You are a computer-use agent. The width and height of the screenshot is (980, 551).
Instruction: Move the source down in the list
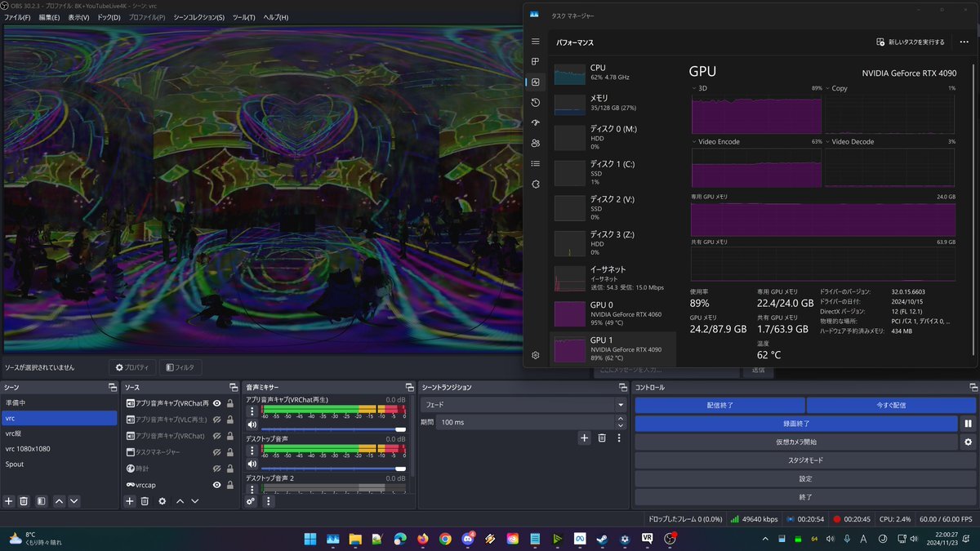click(196, 501)
